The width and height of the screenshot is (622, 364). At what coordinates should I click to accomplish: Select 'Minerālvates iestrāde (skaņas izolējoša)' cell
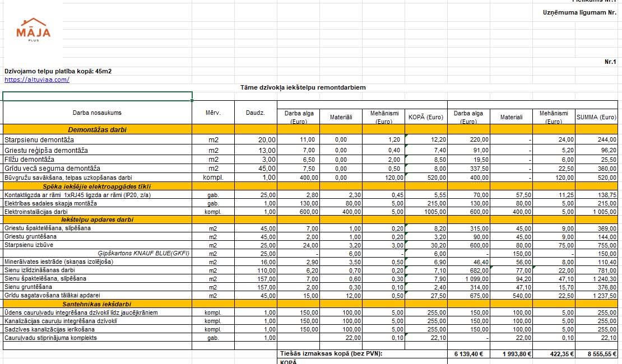coord(97,262)
